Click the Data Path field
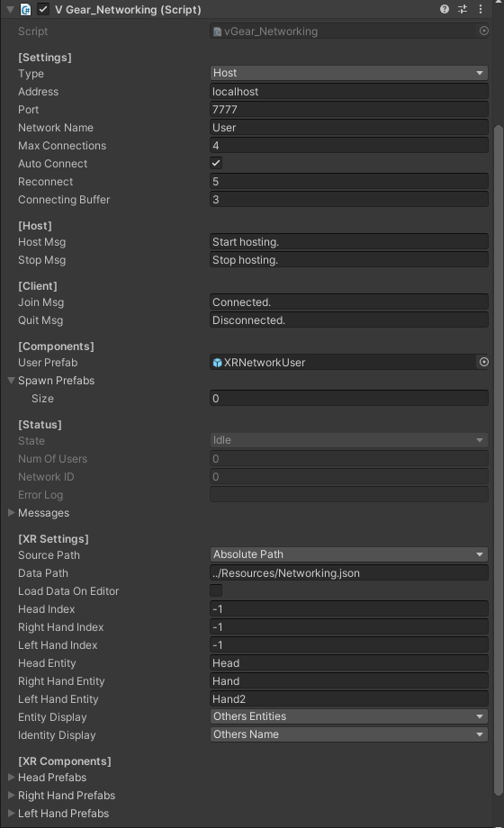The height and width of the screenshot is (828, 504). [x=348, y=573]
